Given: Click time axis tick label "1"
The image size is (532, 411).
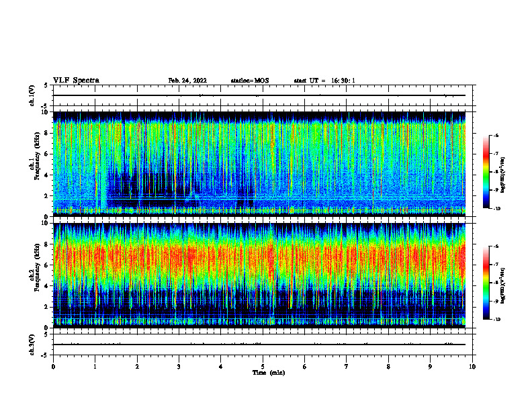Looking at the screenshot, I should click(x=95, y=367).
